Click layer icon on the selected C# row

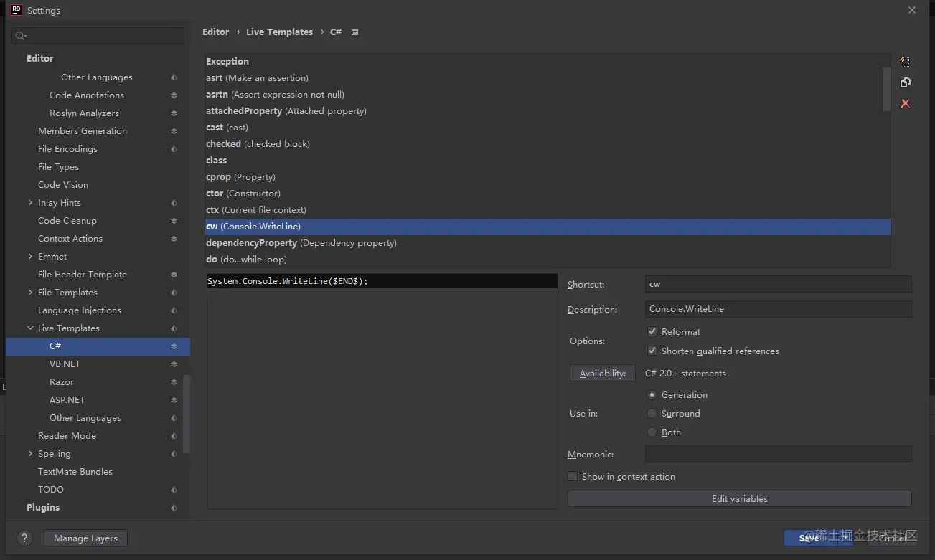(174, 346)
